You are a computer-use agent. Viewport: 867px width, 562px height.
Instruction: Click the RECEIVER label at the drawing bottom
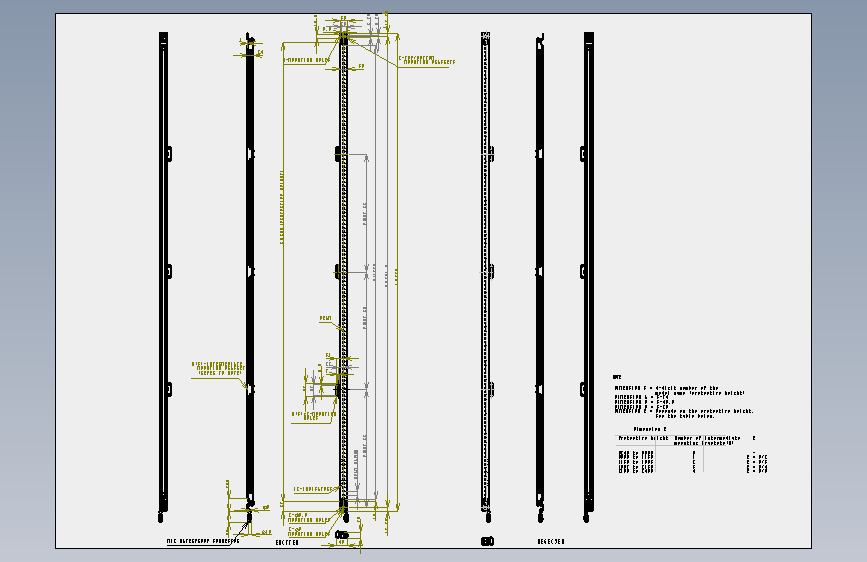(551, 542)
